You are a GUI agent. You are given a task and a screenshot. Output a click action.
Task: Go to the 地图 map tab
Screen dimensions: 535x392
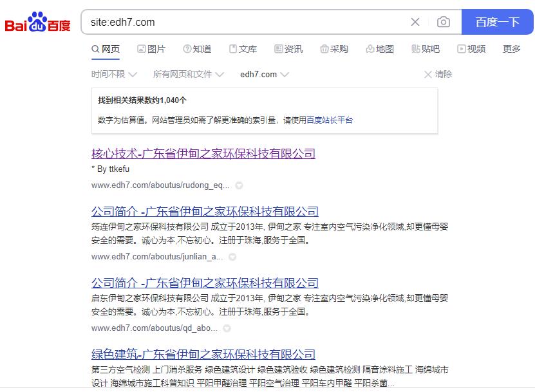pyautogui.click(x=380, y=49)
